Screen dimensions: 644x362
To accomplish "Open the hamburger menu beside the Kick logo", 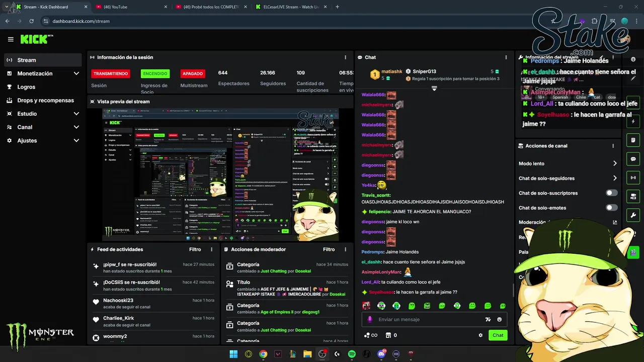I will (x=11, y=39).
